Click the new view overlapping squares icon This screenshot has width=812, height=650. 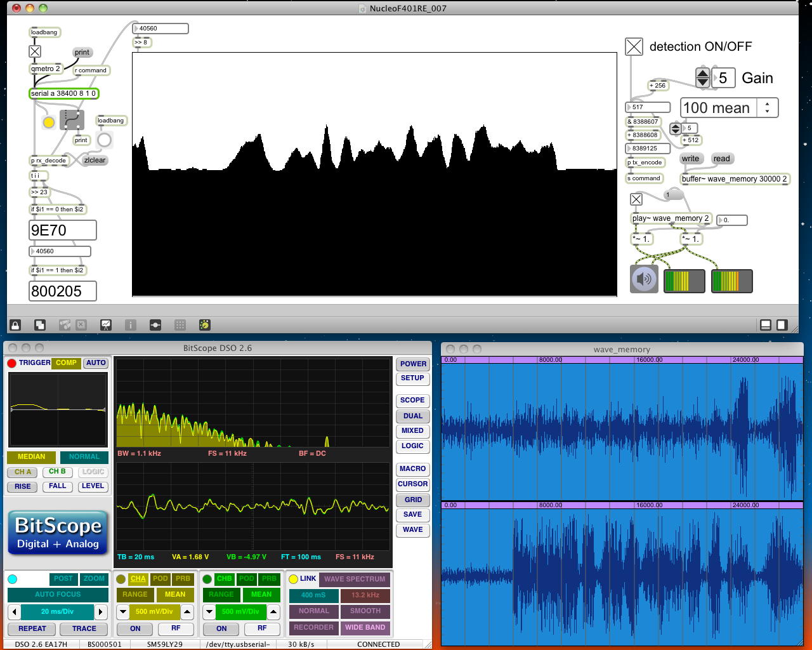point(40,325)
